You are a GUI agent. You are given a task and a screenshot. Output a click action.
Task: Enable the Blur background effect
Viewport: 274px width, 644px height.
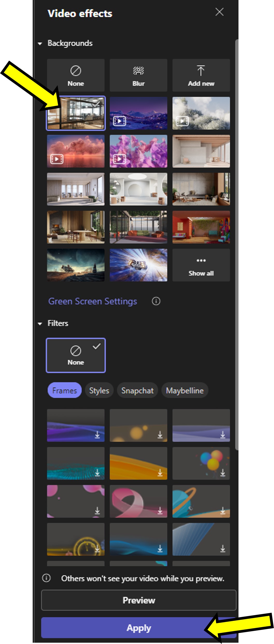tap(138, 75)
